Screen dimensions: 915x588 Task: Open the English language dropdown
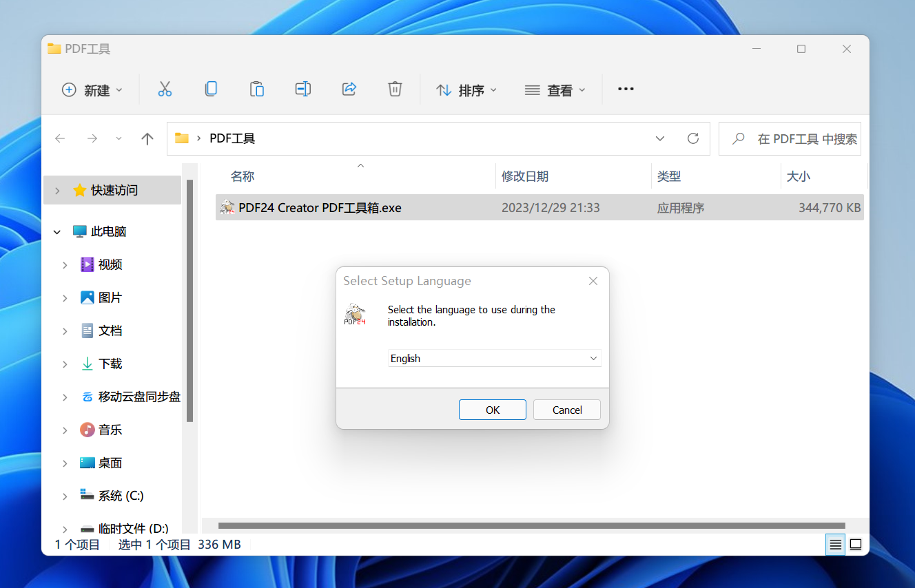click(x=495, y=358)
